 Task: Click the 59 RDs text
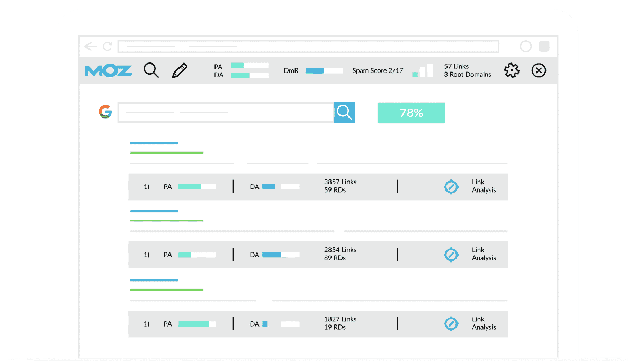(335, 190)
